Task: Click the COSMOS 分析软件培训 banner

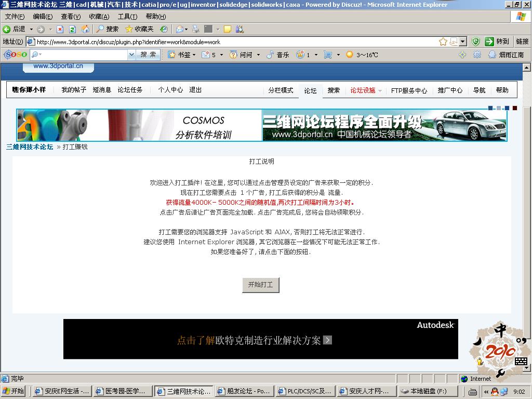Action: point(139,125)
